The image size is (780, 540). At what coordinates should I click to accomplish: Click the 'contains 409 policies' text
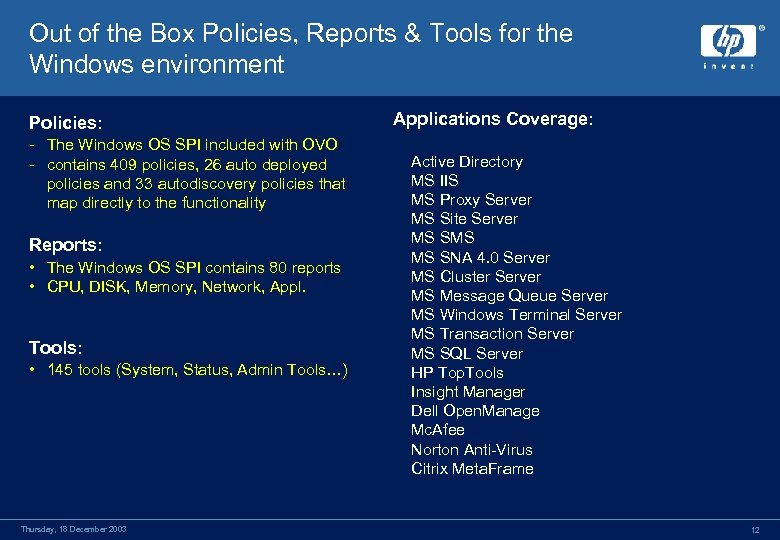pos(196,184)
